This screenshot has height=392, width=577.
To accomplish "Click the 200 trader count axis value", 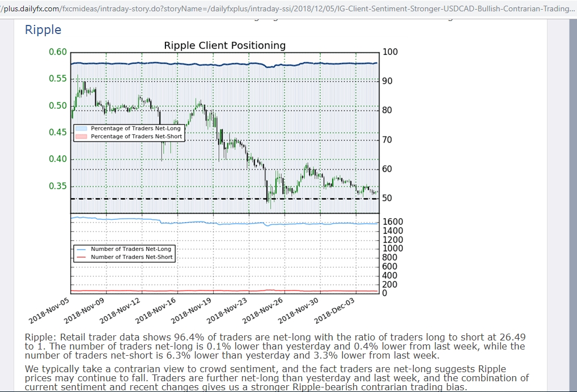I will (x=390, y=284).
